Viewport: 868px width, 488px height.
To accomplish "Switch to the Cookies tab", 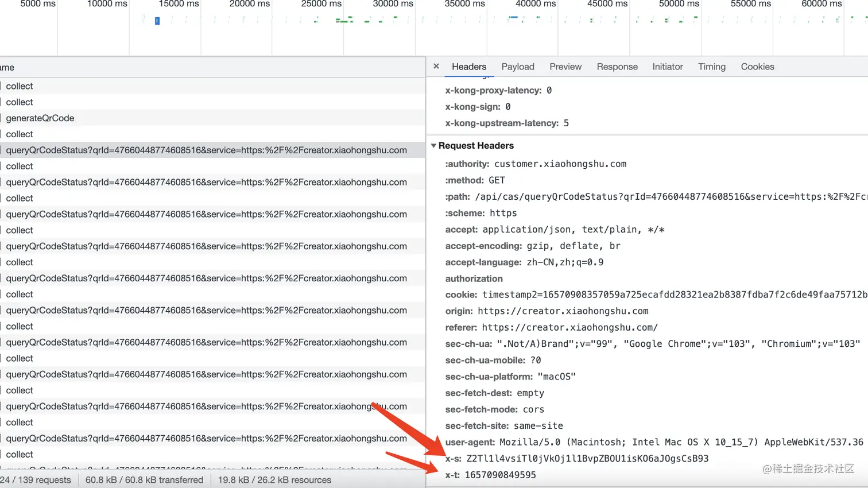I will [758, 67].
